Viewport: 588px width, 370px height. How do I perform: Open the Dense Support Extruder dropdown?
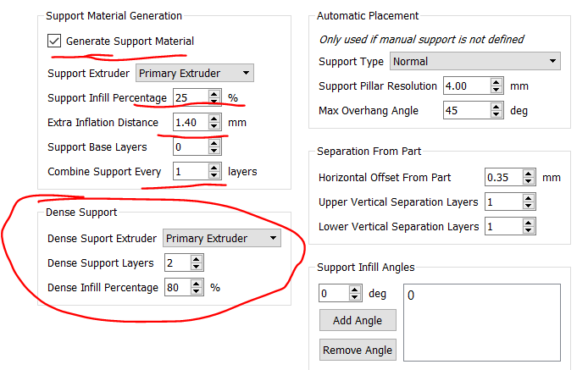point(221,239)
